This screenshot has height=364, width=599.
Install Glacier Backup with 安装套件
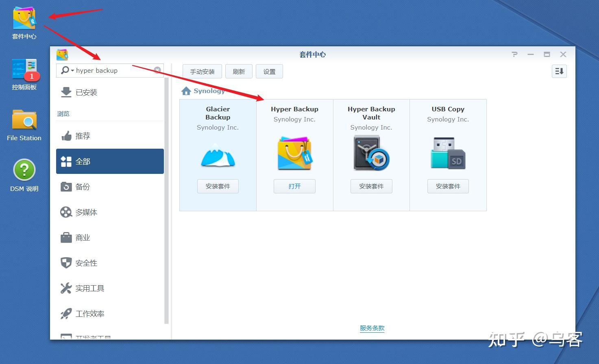click(x=218, y=186)
